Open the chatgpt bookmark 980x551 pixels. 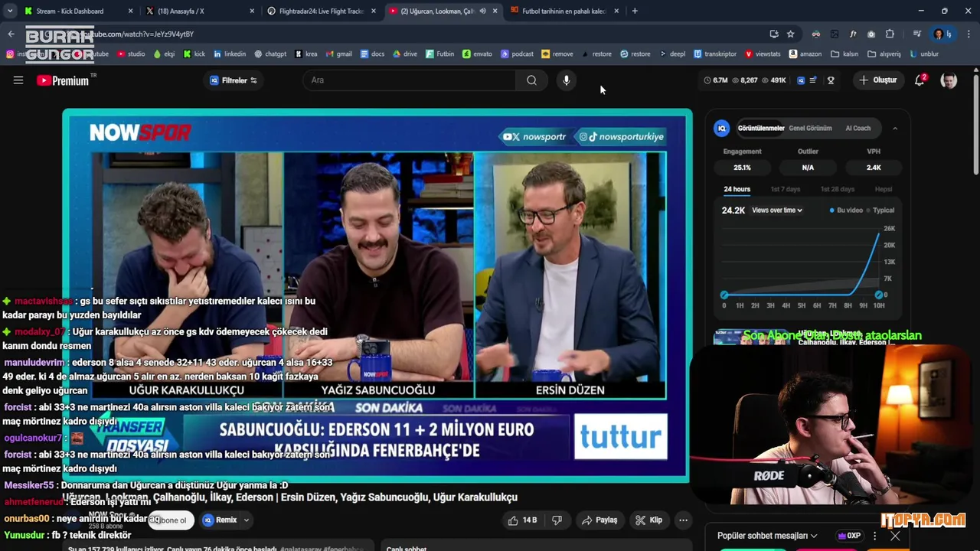[270, 54]
